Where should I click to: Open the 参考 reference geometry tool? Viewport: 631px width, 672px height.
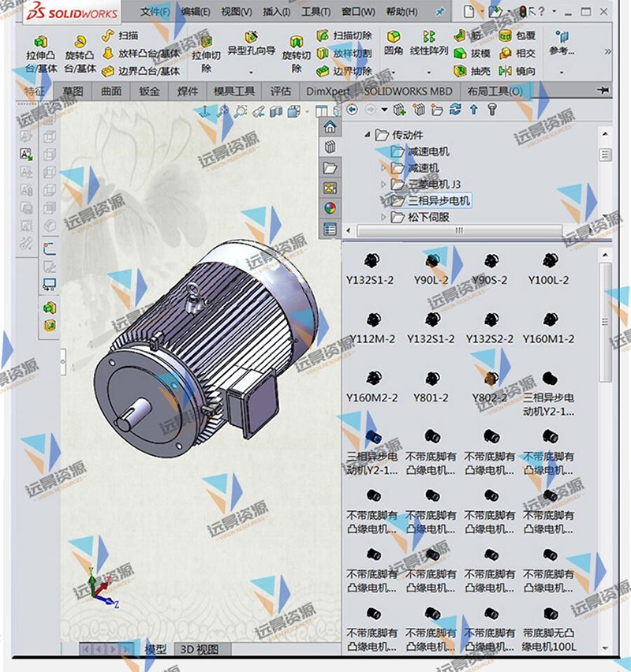point(562,43)
